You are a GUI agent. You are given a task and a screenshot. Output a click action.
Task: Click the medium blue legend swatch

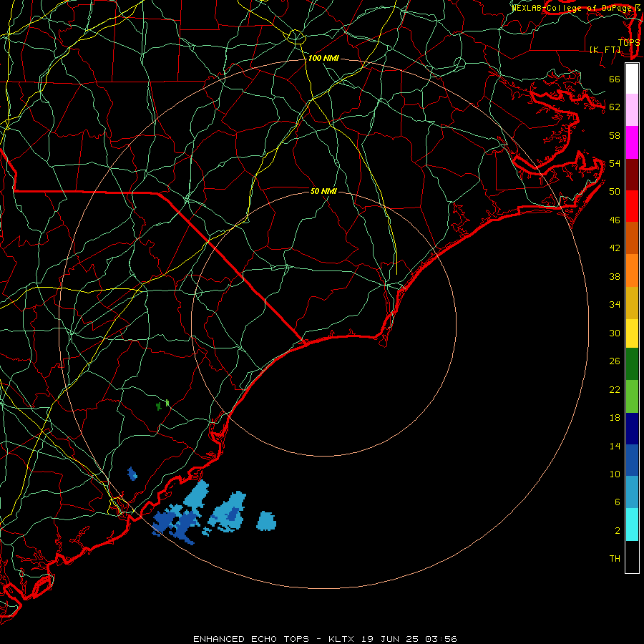[x=632, y=460]
